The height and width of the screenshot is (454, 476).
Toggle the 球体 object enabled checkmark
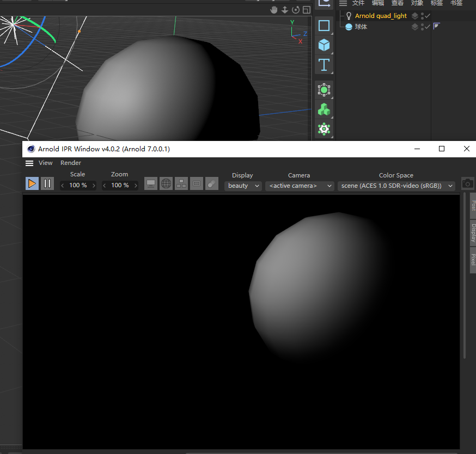click(428, 27)
